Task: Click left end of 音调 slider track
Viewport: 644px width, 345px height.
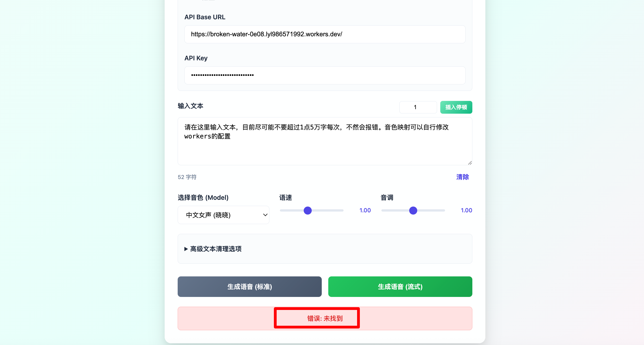Action: click(383, 210)
